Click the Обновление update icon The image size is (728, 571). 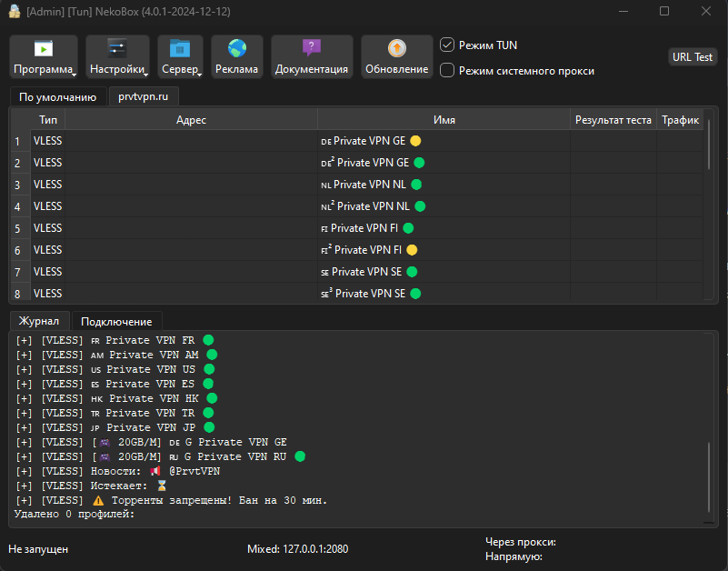pos(396,49)
